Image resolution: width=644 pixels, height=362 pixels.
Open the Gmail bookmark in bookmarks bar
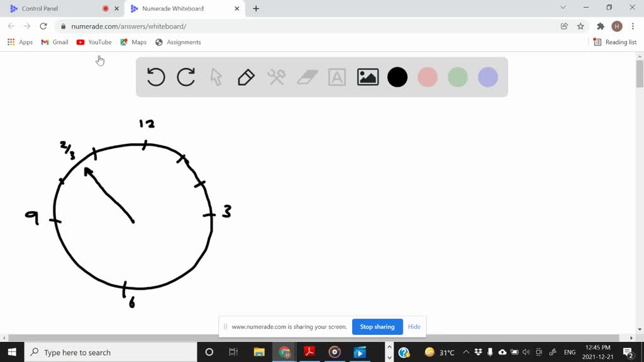pos(54,42)
